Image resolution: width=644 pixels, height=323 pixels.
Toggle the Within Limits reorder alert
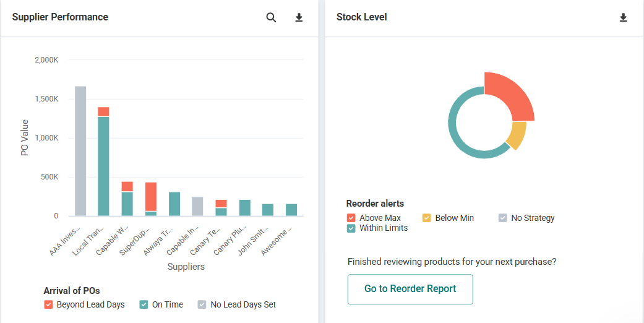point(351,228)
